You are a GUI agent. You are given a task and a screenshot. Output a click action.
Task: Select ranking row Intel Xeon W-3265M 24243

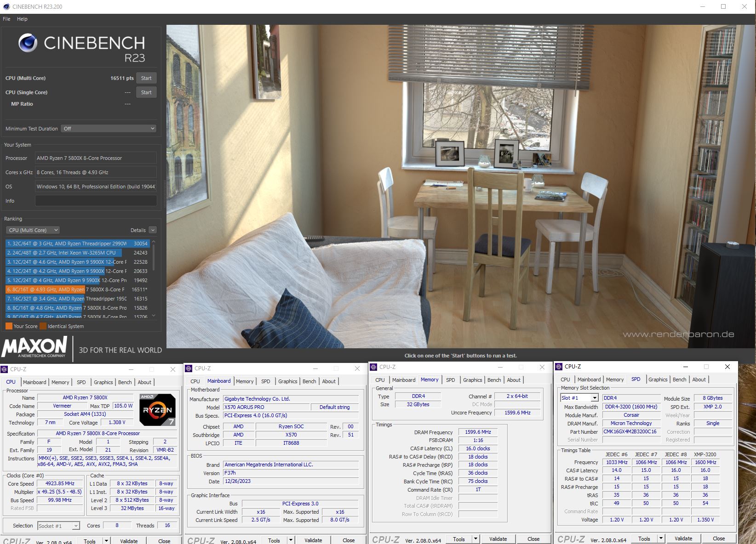77,253
